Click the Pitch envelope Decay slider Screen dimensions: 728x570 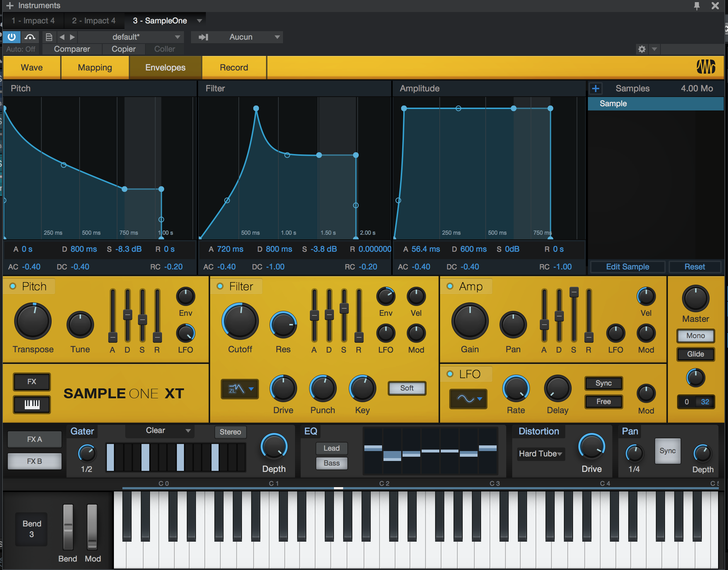[127, 315]
